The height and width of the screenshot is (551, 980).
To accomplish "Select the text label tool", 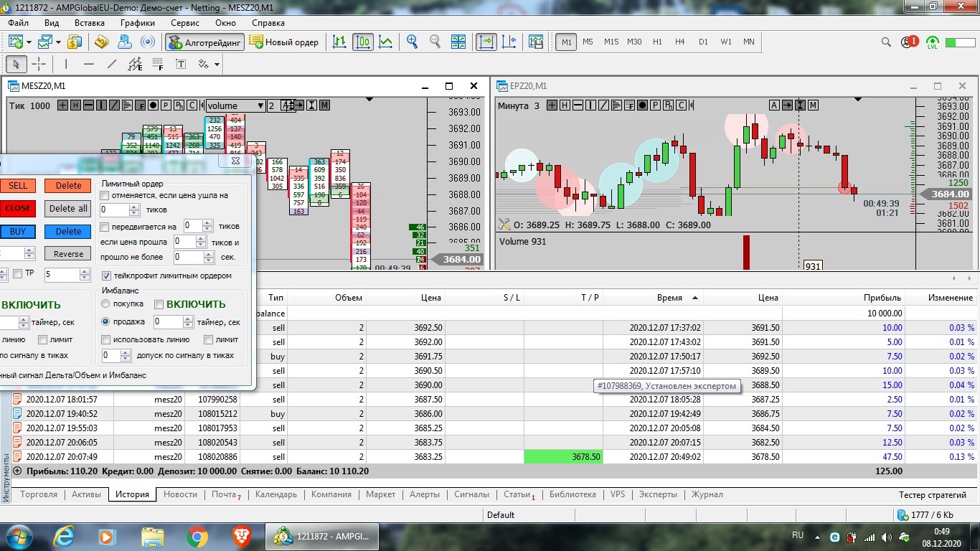I will pos(181,64).
